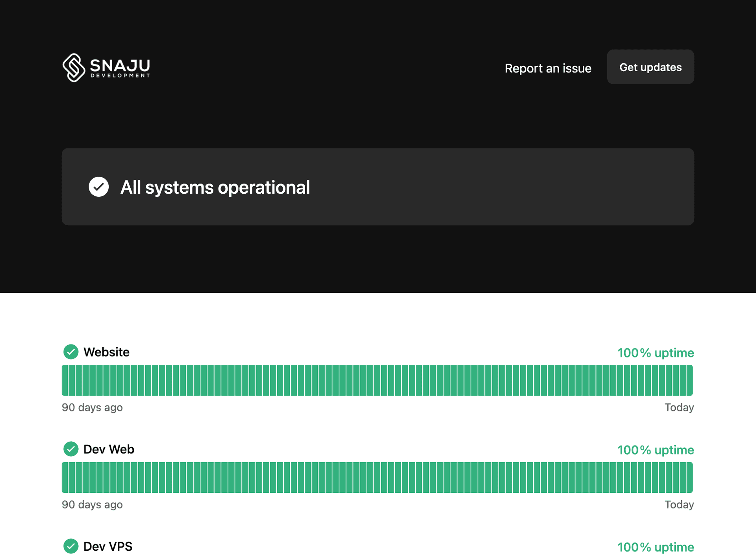
Task: Click Website's 100% uptime label
Action: 656,353
